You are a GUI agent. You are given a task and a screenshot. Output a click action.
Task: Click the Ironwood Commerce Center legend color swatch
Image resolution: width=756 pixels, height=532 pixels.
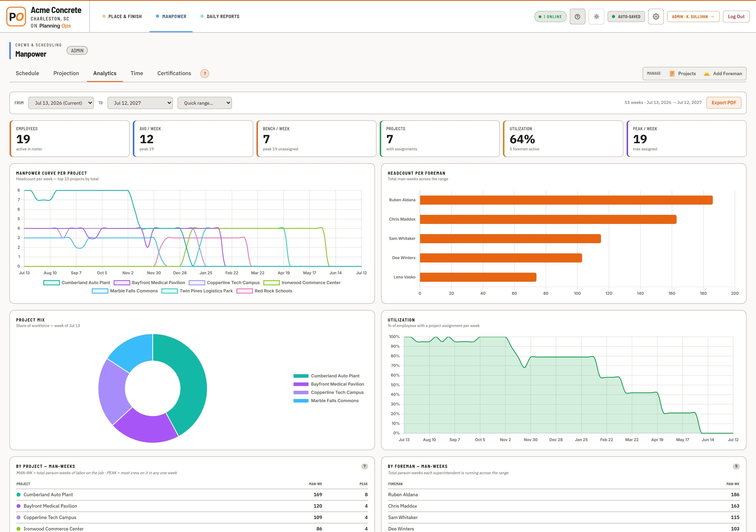coord(271,283)
